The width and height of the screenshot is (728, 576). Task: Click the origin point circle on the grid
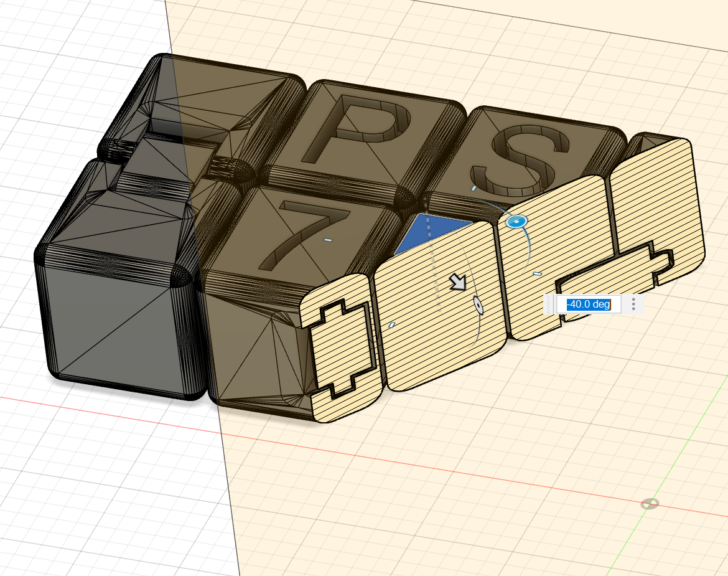click(x=649, y=503)
